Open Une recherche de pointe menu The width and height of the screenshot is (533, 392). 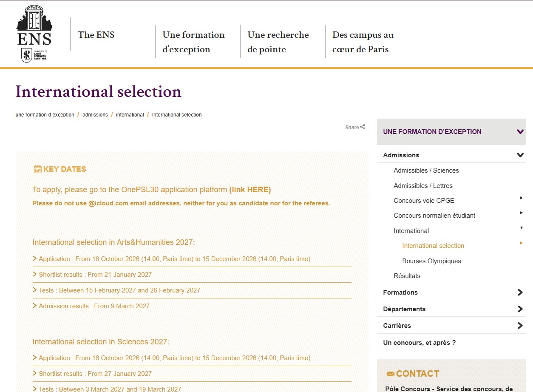pyautogui.click(x=278, y=42)
